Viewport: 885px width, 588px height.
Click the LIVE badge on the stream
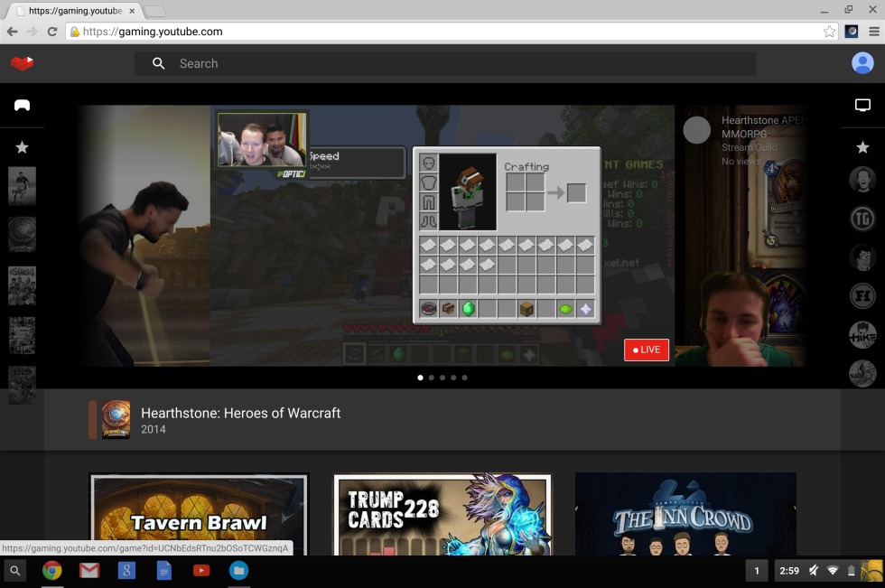tap(646, 349)
